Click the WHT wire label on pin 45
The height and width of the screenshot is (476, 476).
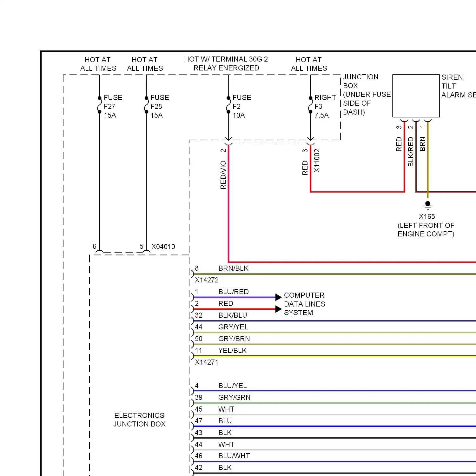coord(226,409)
